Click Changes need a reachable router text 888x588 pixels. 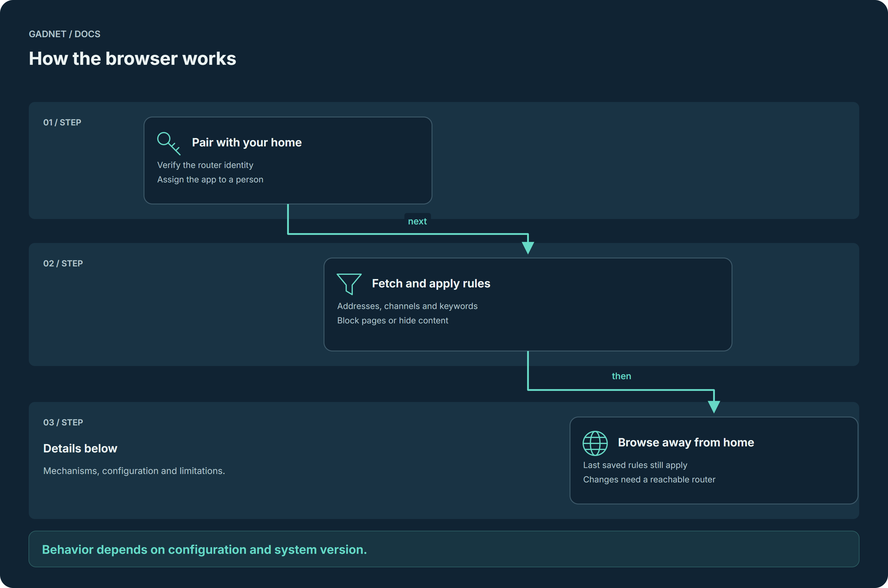coord(649,480)
